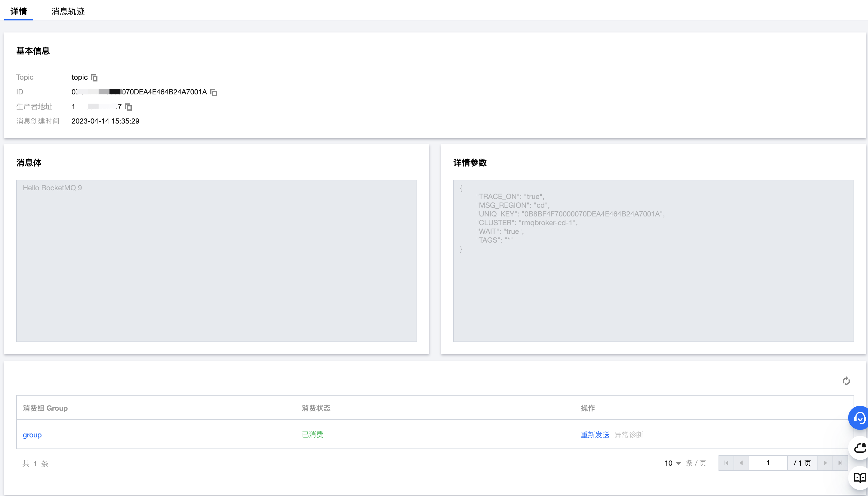Screen dimensions: 868x496
Task: Open the group consumer link
Action: [x=32, y=435]
